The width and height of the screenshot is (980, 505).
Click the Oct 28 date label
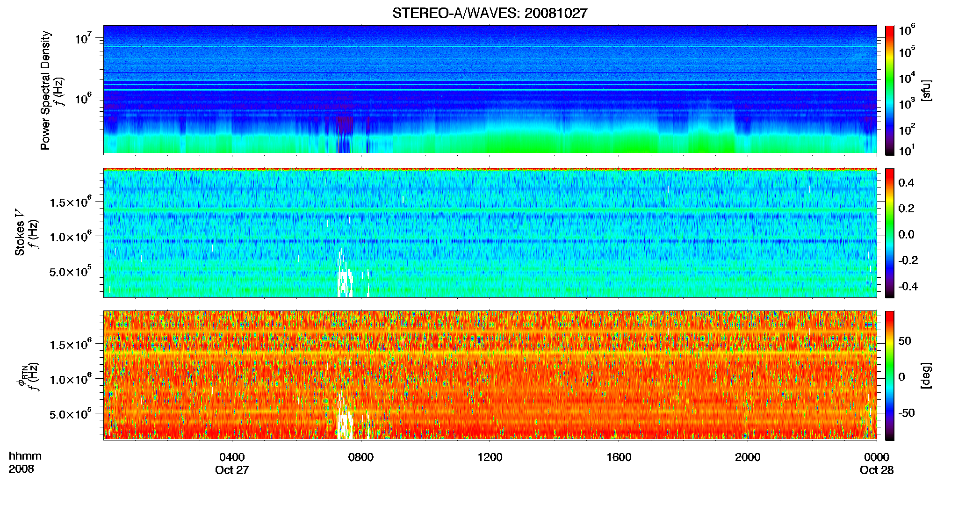[x=877, y=470]
